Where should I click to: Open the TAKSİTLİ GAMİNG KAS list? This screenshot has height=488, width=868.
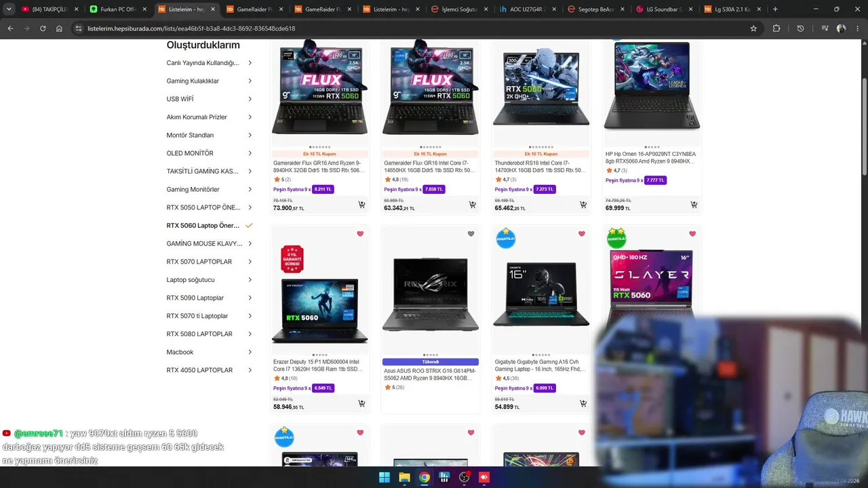tap(209, 171)
